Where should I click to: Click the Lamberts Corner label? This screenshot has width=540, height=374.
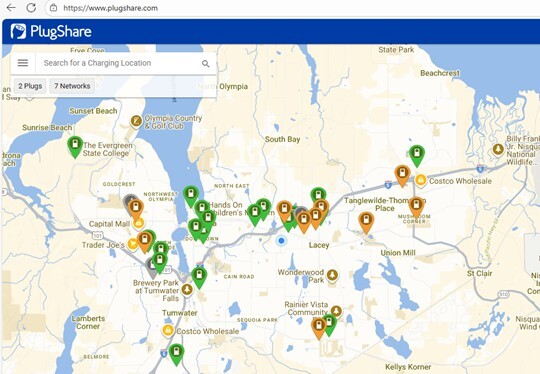click(88, 322)
